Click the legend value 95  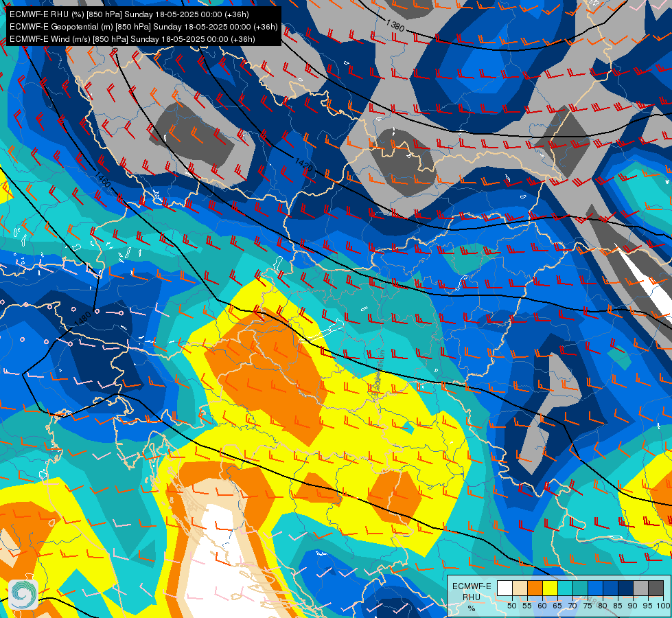(647, 606)
